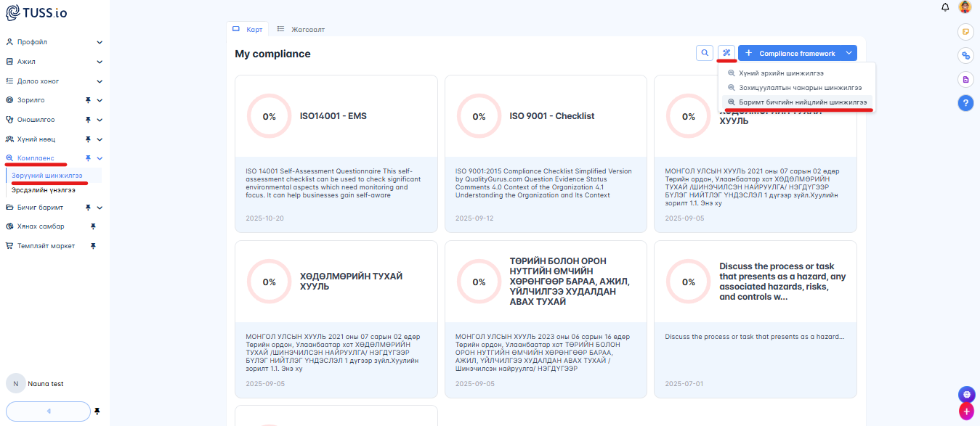Open the Эрсдэлийн үнэлгээ submenu item
980x426 pixels.
click(44, 190)
